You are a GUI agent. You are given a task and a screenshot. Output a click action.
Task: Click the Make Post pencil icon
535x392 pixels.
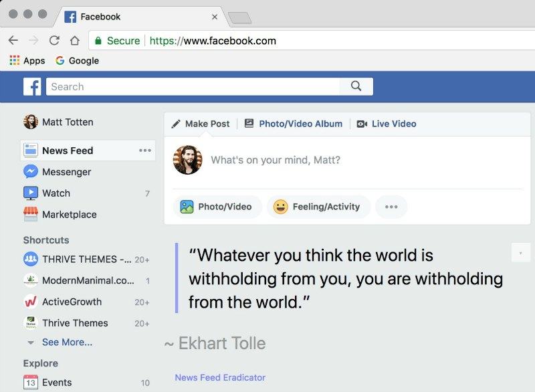point(176,124)
